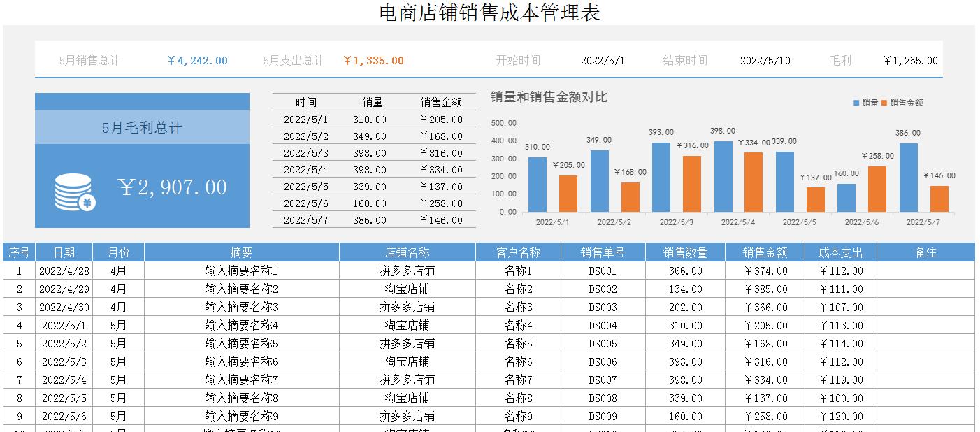Click the orange ¥258.00 bar for 2022/5/6
980x432 pixels.
877,189
